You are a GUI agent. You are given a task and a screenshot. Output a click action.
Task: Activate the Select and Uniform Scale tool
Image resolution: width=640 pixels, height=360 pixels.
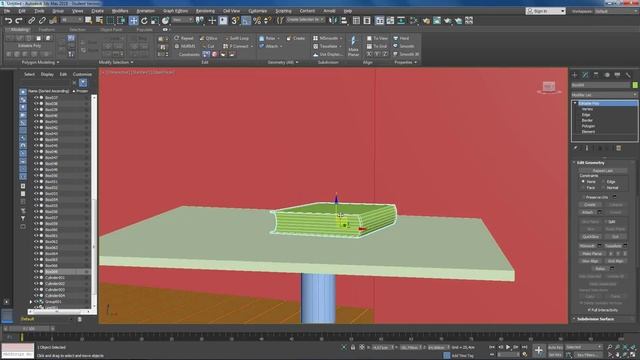(155, 20)
